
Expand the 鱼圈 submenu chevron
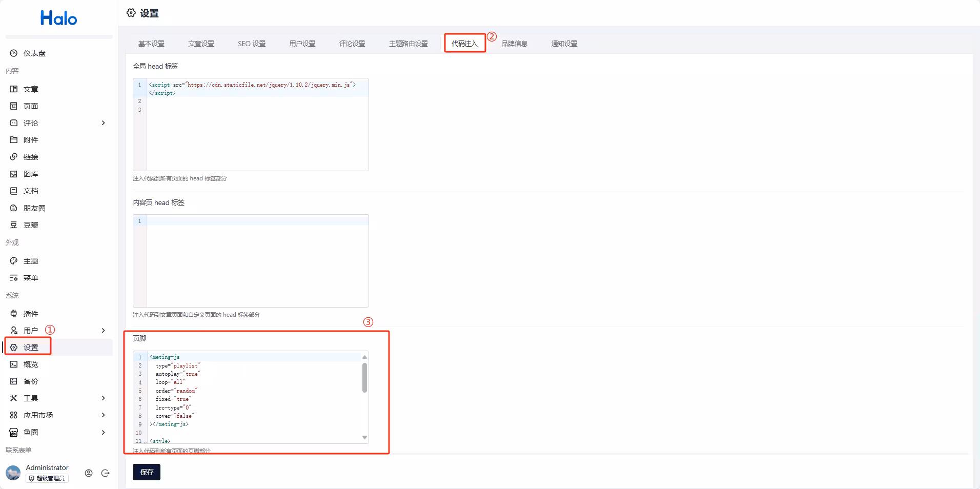point(104,432)
